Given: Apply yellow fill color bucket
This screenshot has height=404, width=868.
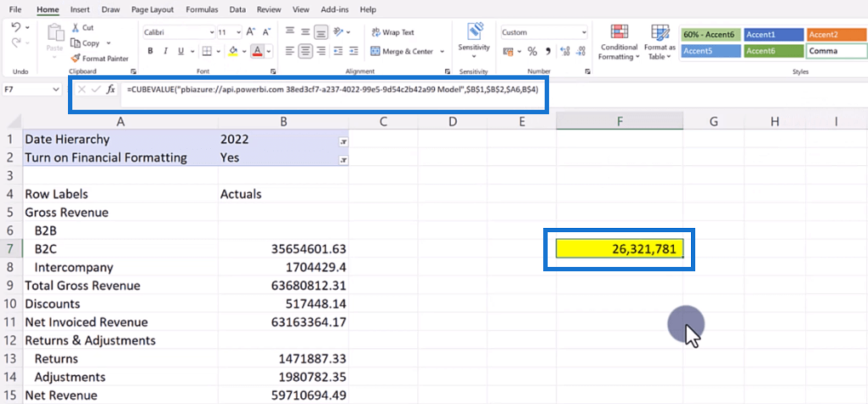Looking at the screenshot, I should point(233,52).
